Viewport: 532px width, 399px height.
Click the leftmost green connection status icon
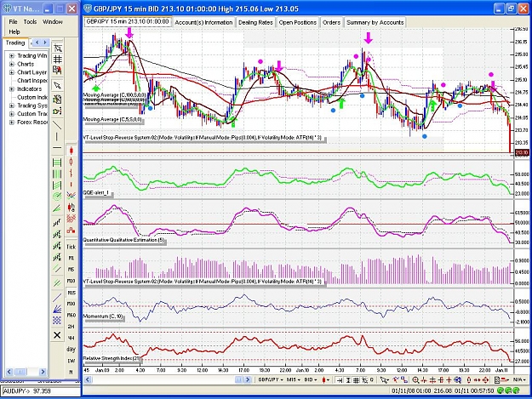pyautogui.click(x=501, y=390)
